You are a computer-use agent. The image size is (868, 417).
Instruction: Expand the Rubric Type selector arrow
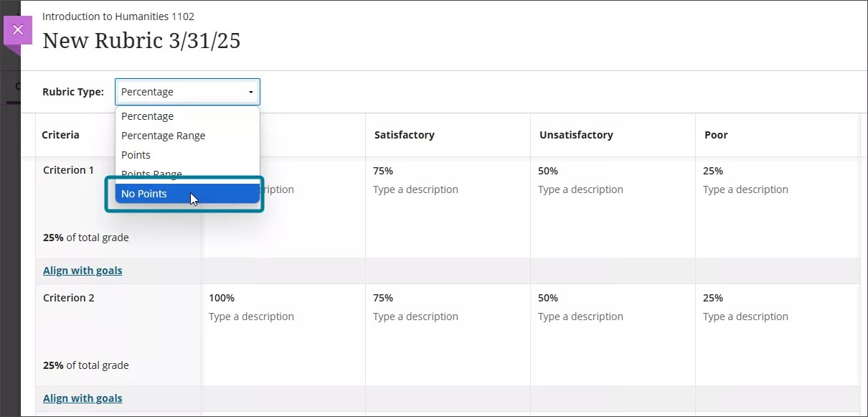pyautogui.click(x=250, y=92)
